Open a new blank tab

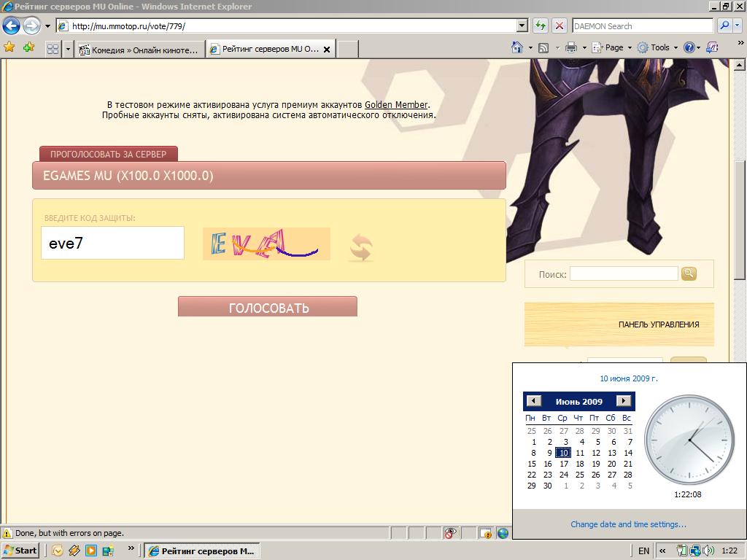coord(347,50)
